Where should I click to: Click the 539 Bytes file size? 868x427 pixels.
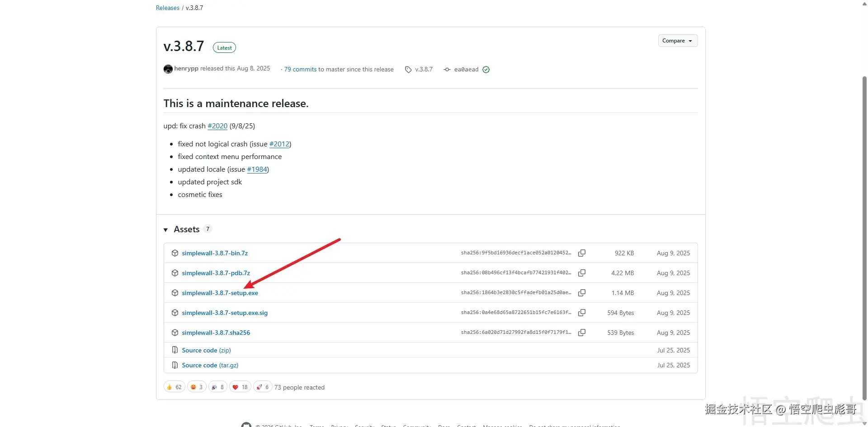[x=621, y=333]
